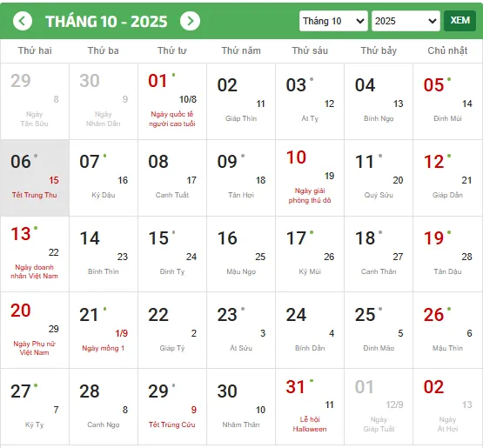Select October 07 Kỷ Dậu
This screenshot has height=448, width=483.
[104, 178]
